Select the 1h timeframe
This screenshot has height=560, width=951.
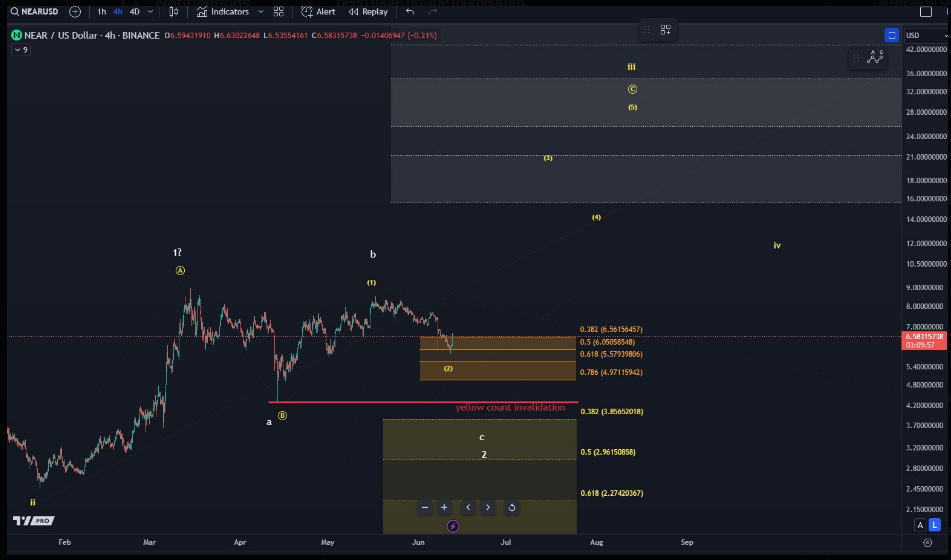(x=101, y=12)
